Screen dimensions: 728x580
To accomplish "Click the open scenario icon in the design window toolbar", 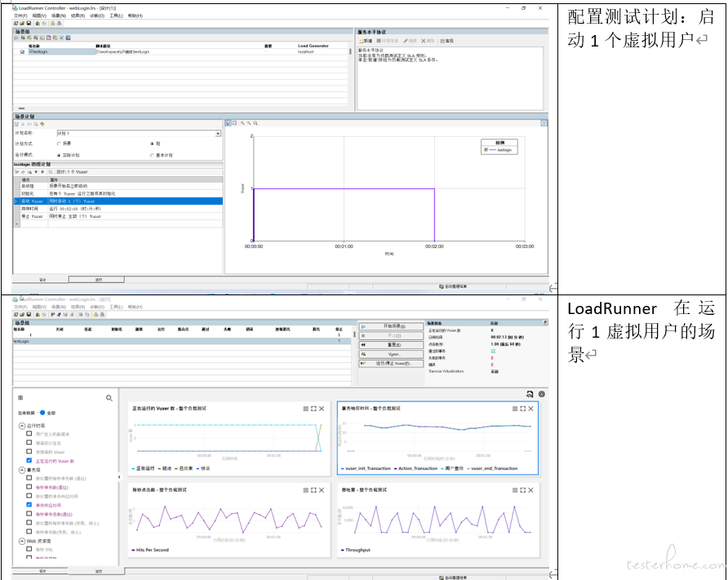I will (22, 23).
